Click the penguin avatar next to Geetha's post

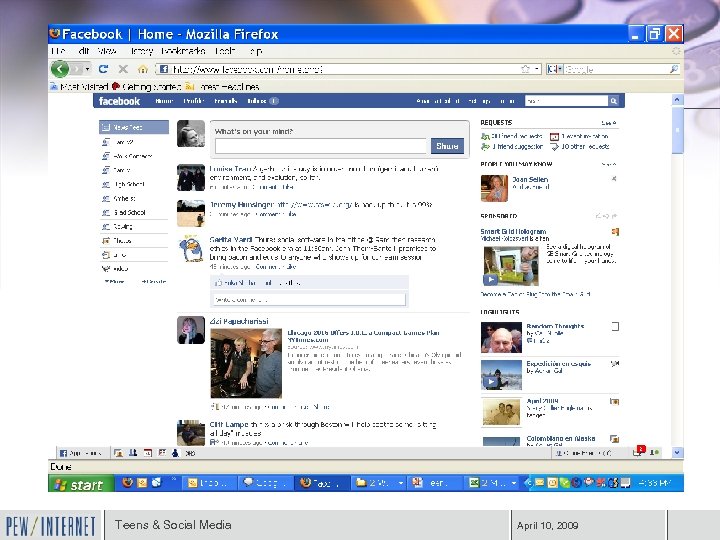point(191,248)
